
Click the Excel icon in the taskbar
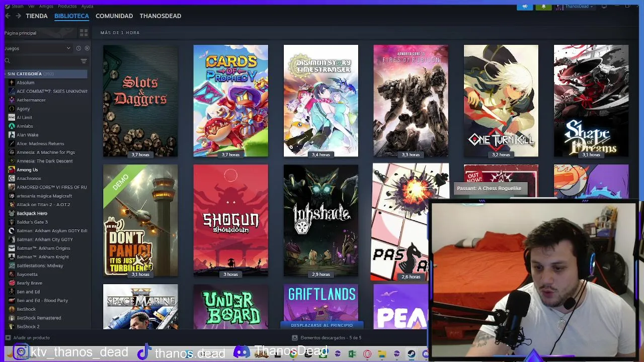coord(352,354)
